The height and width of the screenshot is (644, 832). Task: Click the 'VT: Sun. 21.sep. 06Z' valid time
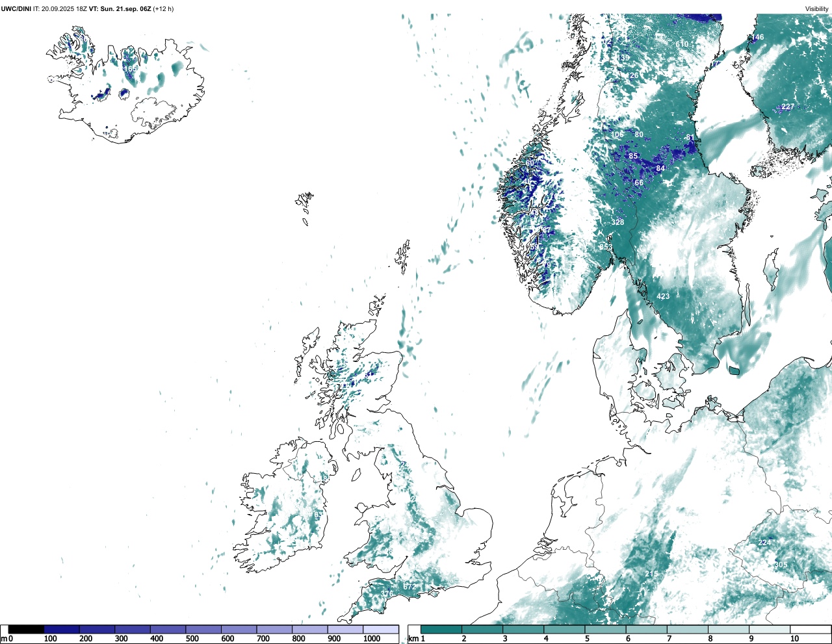click(120, 9)
